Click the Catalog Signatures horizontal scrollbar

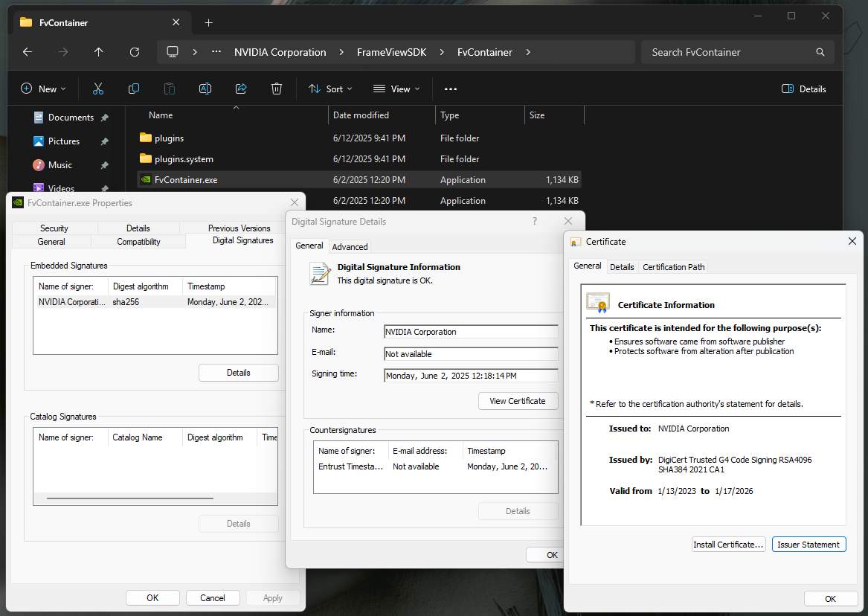[130, 498]
